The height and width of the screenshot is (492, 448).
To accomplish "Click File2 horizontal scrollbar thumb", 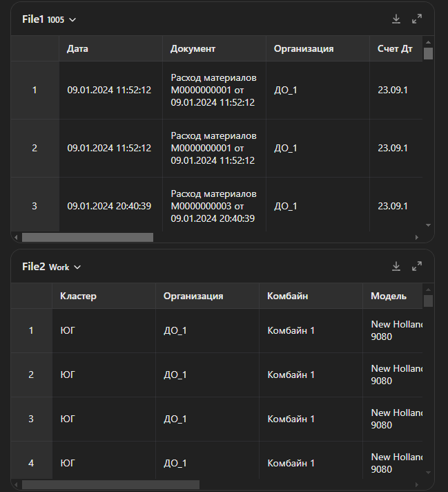I will (110, 484).
